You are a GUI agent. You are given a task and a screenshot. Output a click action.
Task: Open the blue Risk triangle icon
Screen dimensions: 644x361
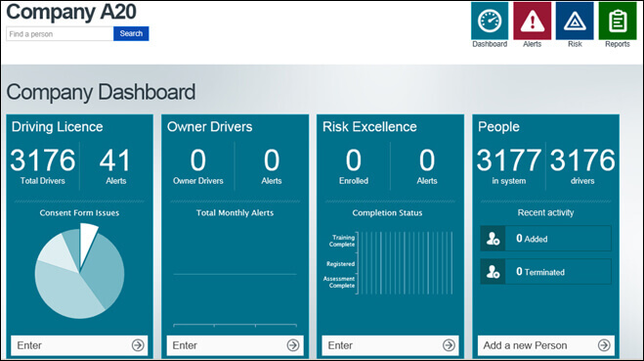point(575,21)
